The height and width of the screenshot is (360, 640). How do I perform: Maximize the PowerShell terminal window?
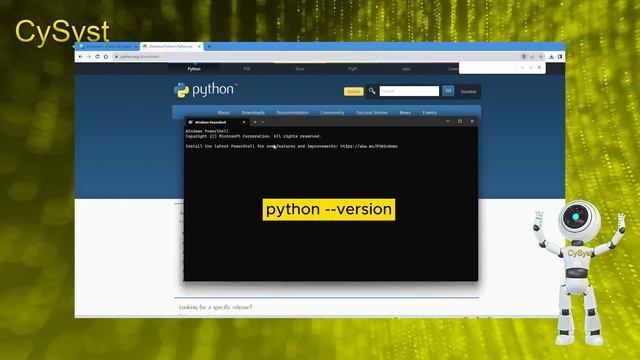click(460, 121)
